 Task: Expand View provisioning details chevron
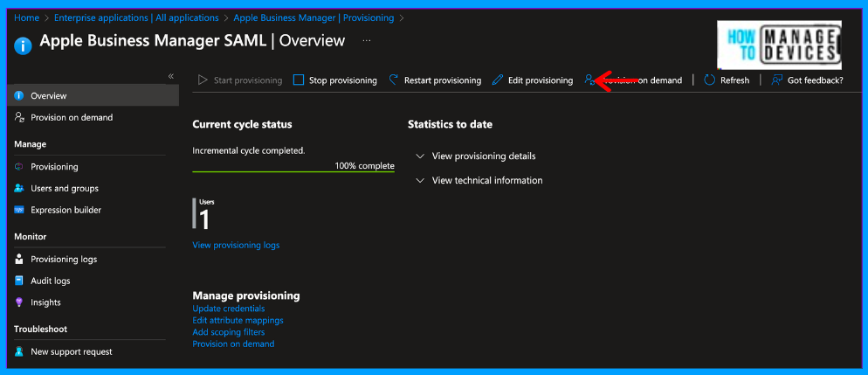(420, 156)
